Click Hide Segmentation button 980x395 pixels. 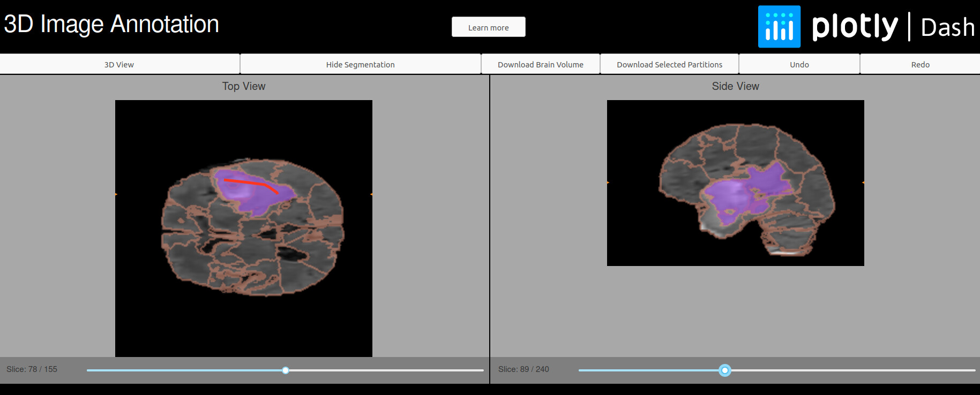click(360, 64)
